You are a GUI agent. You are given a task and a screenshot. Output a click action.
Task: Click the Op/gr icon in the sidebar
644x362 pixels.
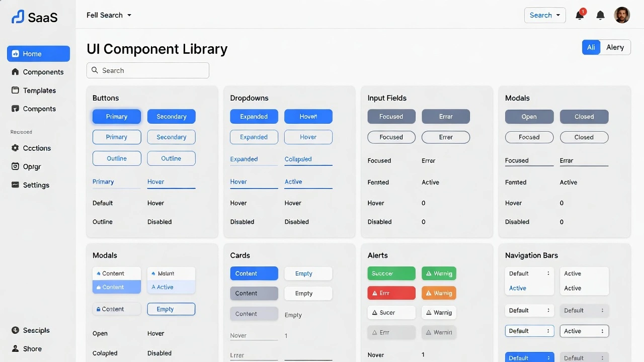point(15,166)
